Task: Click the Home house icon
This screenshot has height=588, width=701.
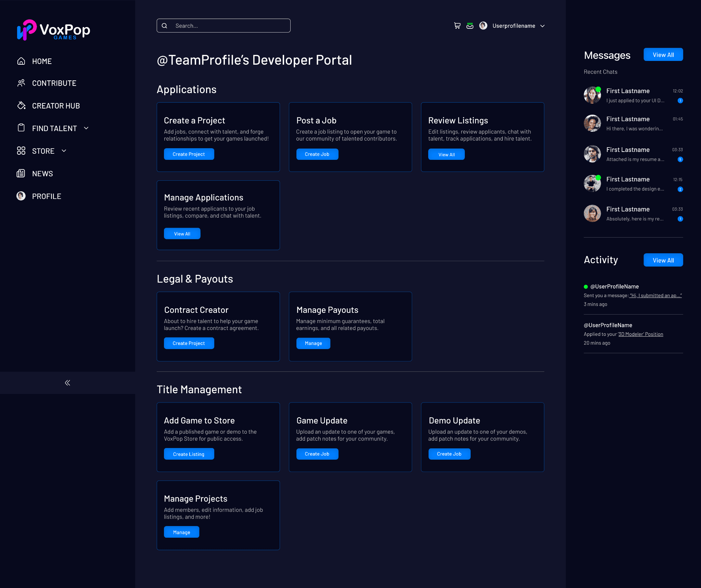Action: click(21, 61)
